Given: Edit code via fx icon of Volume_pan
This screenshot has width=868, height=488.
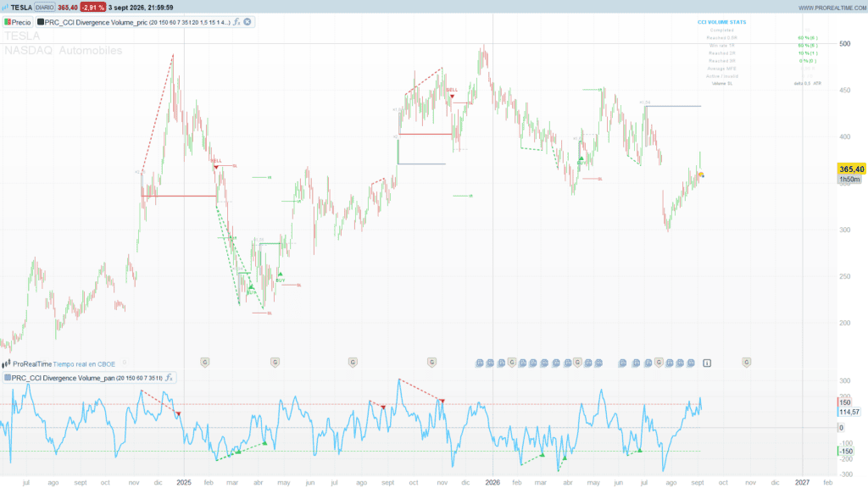Looking at the screenshot, I should pos(169,378).
